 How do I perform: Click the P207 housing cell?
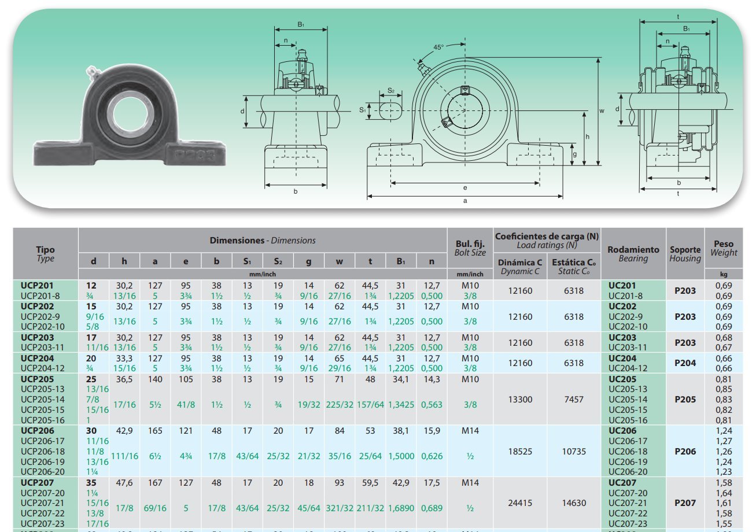click(685, 503)
